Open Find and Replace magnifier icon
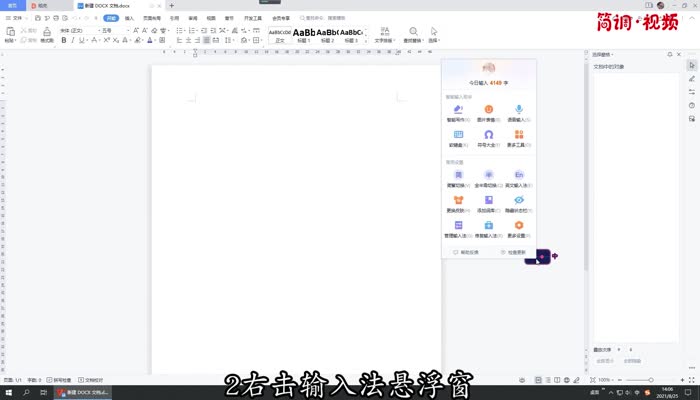Viewport: 700px width, 400px height. [x=413, y=31]
